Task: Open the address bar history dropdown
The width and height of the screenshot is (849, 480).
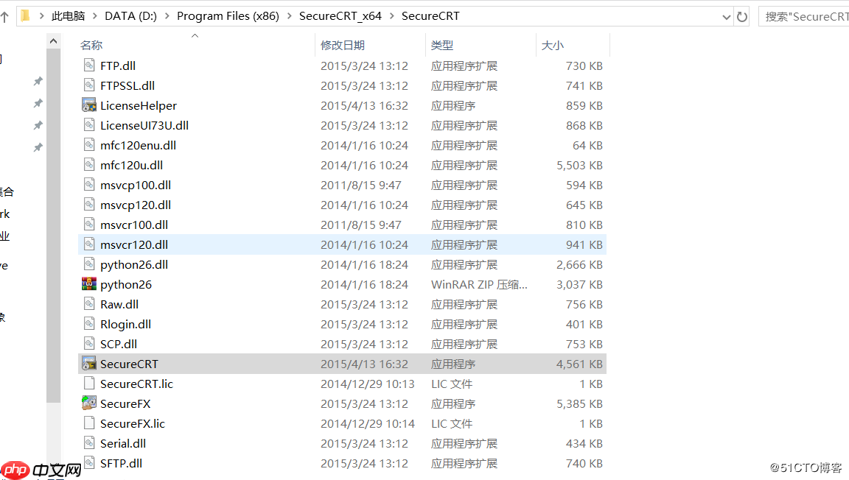Action: point(726,17)
